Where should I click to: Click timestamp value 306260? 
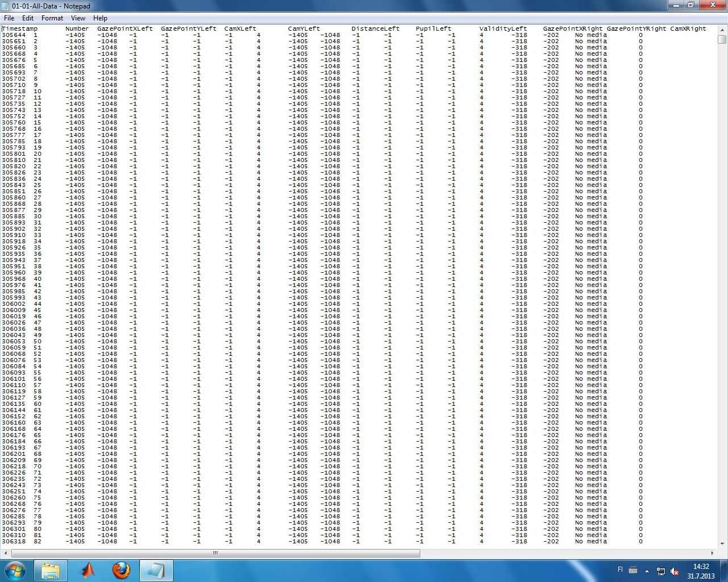14,498
